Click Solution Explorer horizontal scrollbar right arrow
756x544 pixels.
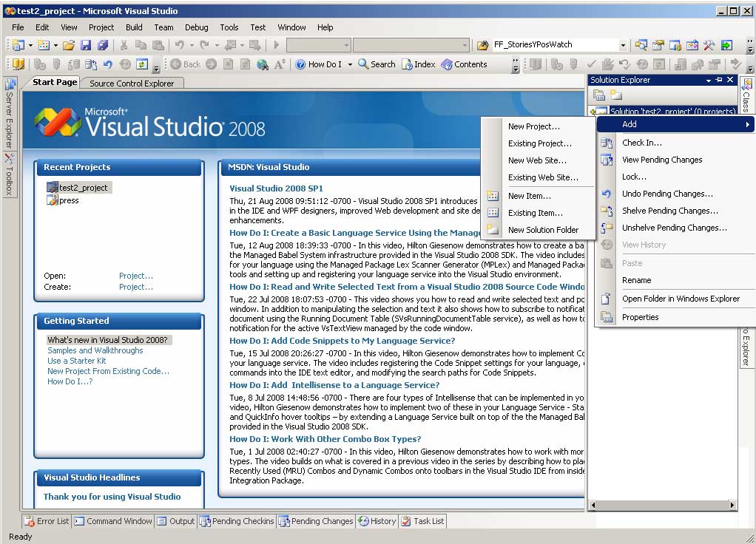coord(732,505)
